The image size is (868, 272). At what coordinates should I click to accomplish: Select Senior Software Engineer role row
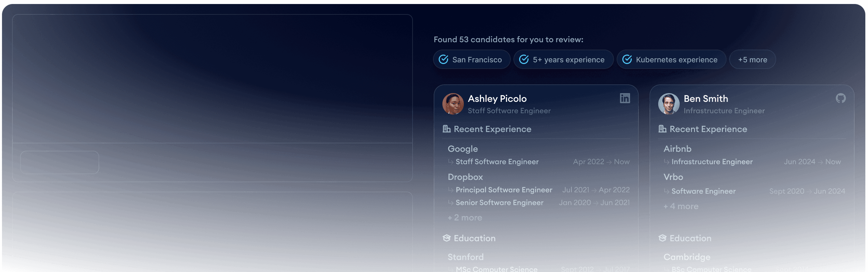[539, 203]
